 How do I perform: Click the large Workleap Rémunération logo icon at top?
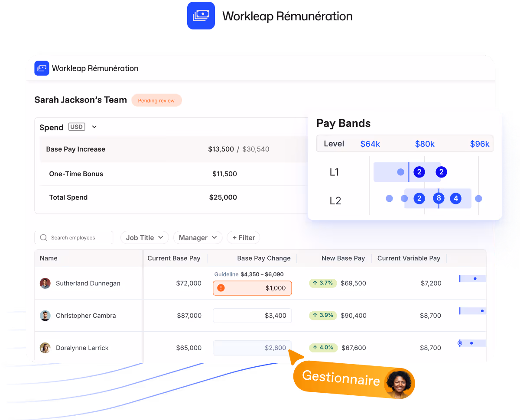(x=201, y=16)
